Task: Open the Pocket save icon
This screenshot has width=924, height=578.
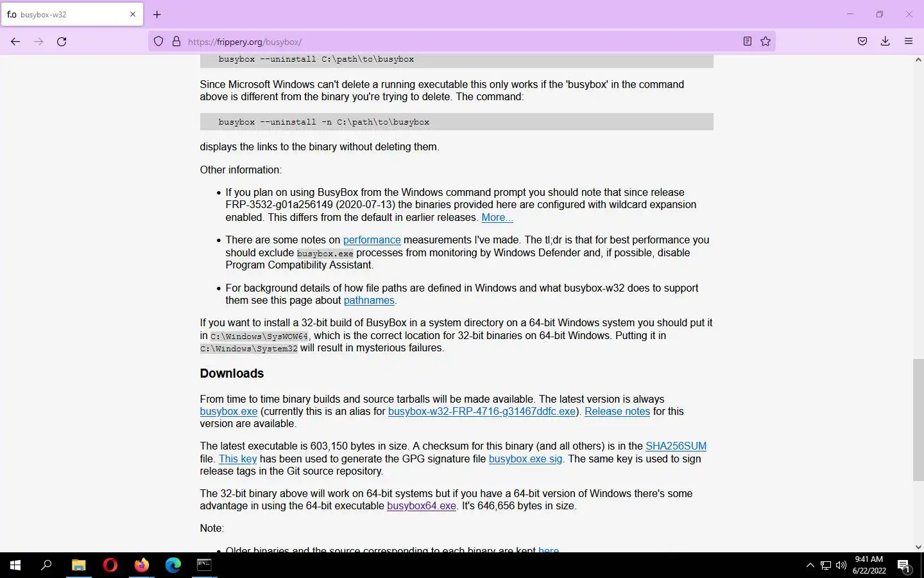Action: tap(862, 42)
